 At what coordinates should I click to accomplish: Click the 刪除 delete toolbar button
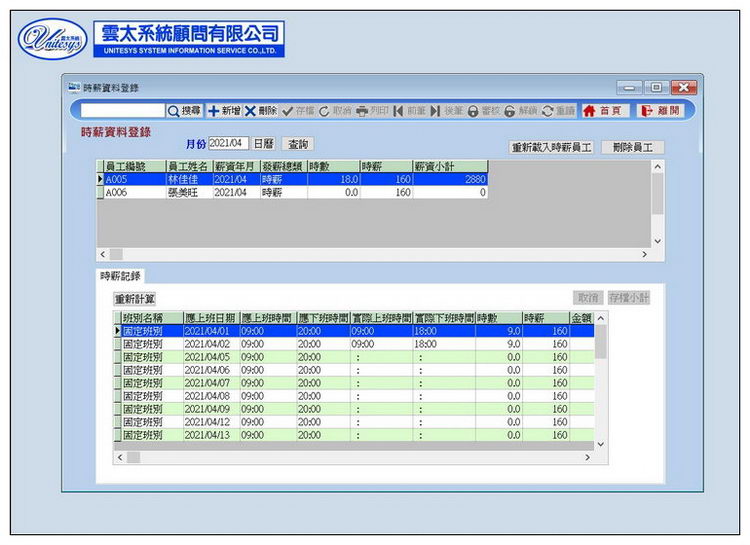261,111
